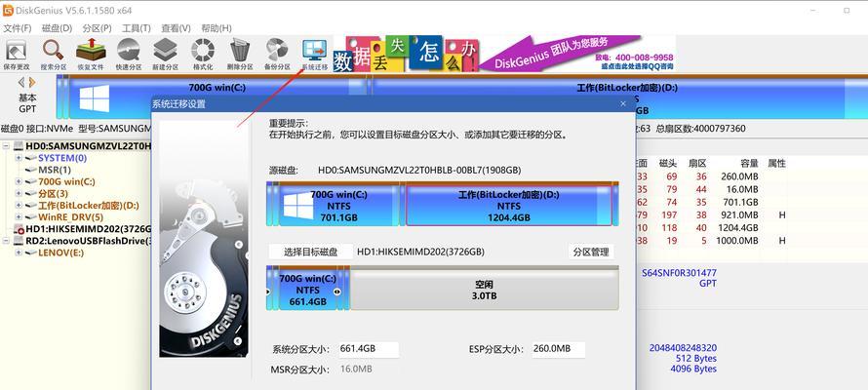Go to previous disk with the left arrow
868x390 pixels.
[x=21, y=83]
